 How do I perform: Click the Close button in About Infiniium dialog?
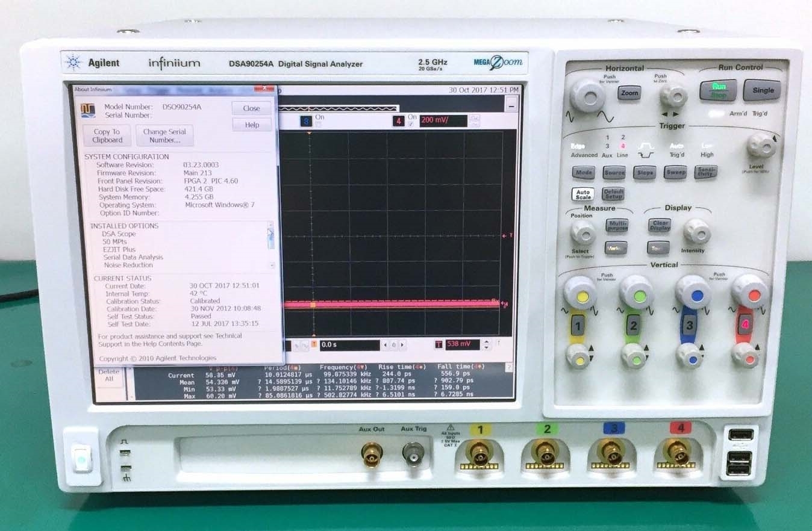251,108
